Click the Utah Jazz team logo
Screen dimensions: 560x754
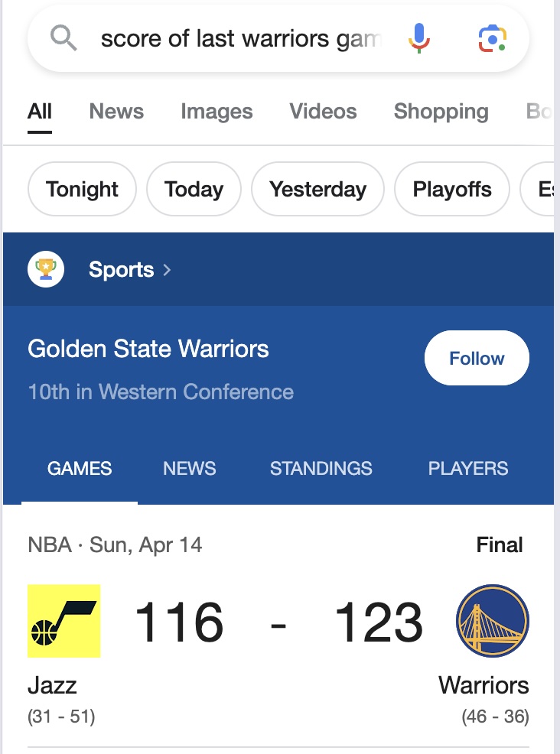pos(64,621)
